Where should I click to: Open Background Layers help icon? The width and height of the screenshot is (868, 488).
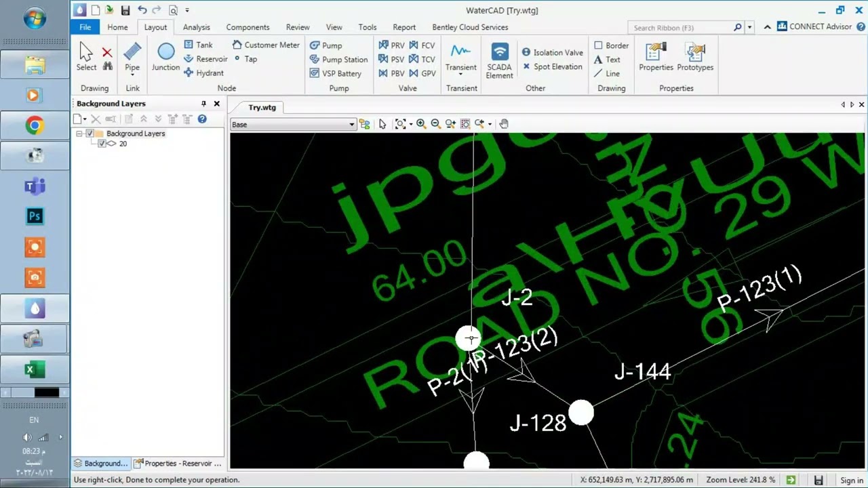point(202,119)
